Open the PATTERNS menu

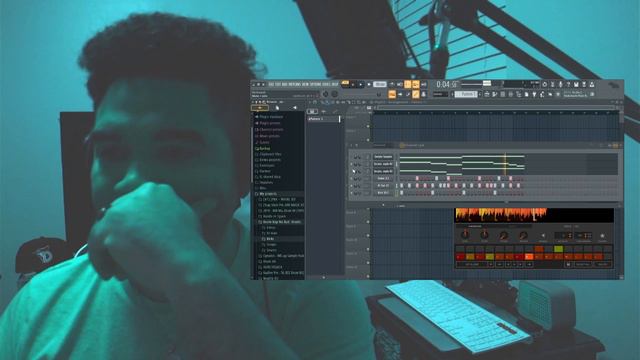click(294, 84)
